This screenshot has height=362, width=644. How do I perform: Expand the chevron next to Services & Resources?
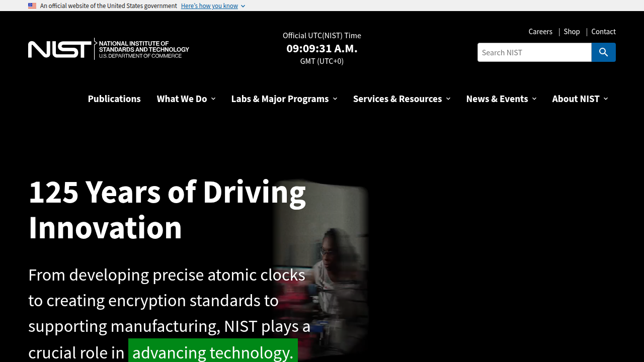click(448, 99)
